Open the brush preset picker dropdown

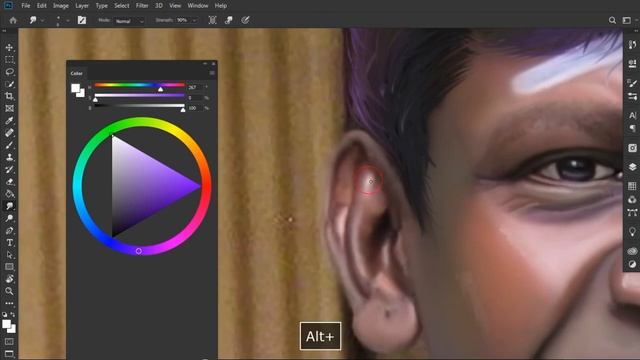point(68,20)
